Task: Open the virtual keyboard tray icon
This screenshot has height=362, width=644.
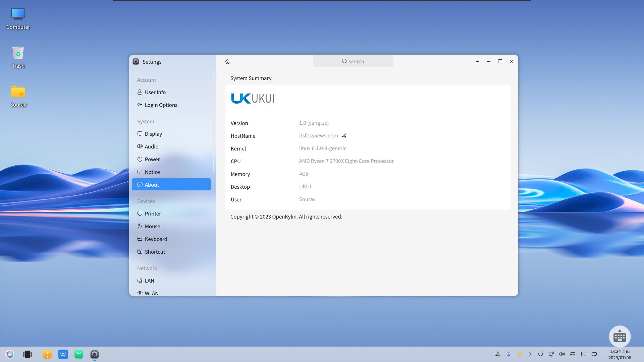Action: coord(584,354)
